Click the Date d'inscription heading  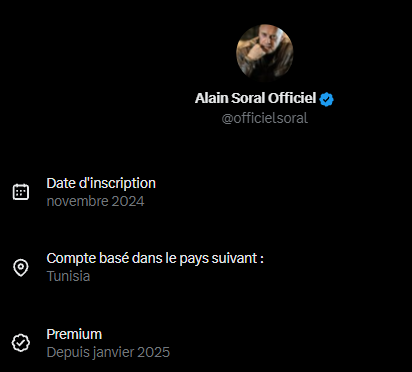[101, 183]
